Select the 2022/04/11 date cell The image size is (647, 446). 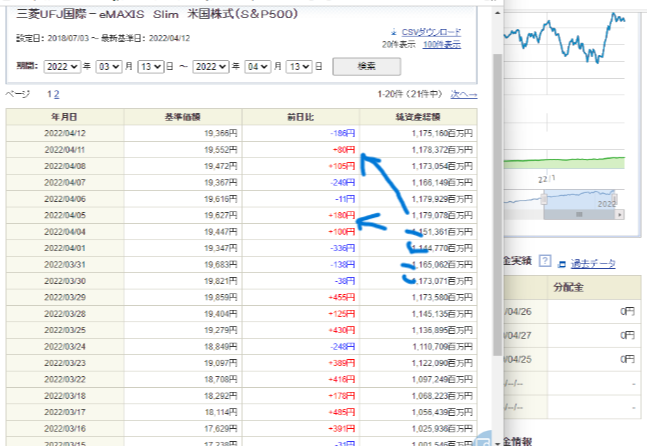65,150
